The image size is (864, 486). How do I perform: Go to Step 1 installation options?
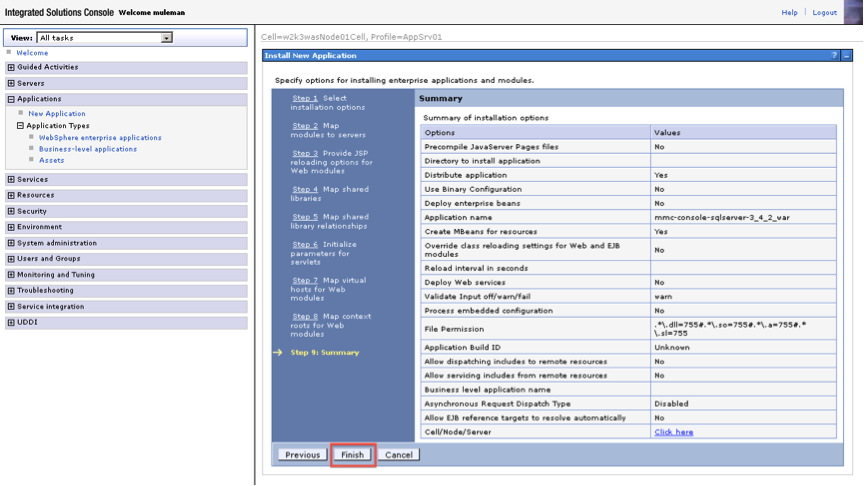[x=305, y=98]
